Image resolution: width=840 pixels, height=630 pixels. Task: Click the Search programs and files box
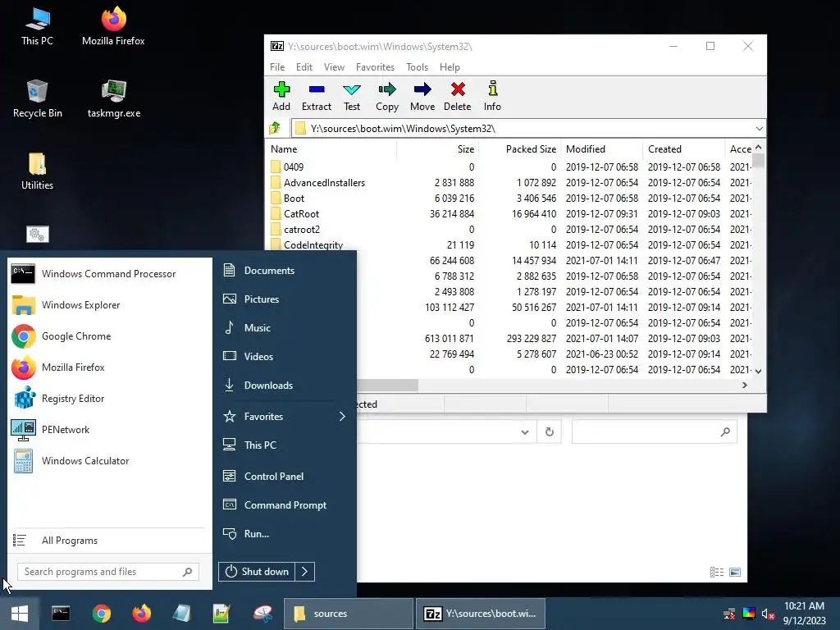point(107,572)
